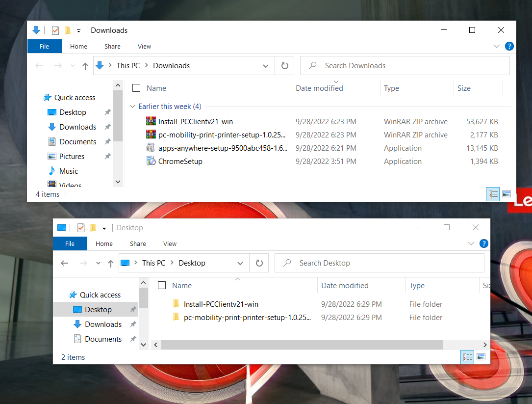Open View tab in Downloads window

click(144, 46)
